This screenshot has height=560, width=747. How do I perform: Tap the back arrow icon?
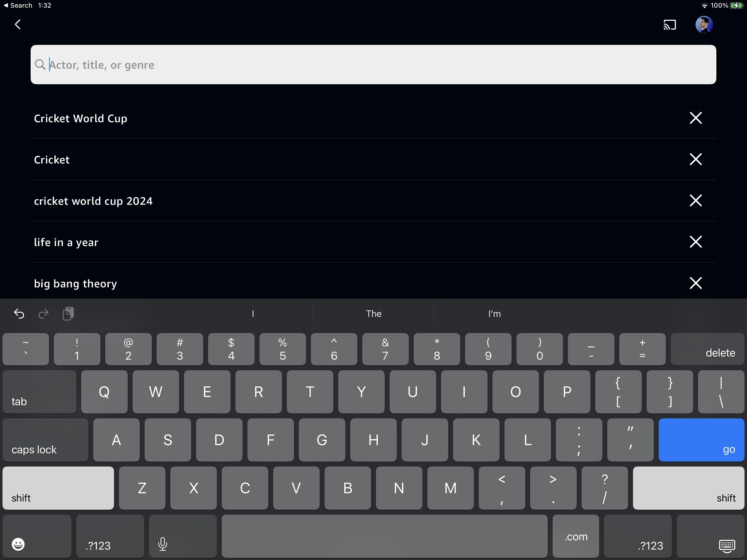[18, 24]
